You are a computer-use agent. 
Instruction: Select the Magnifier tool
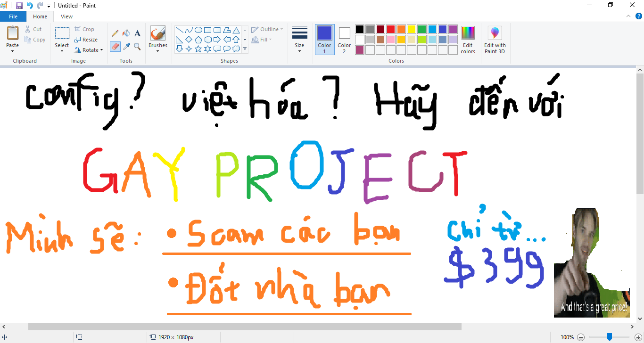(x=138, y=46)
